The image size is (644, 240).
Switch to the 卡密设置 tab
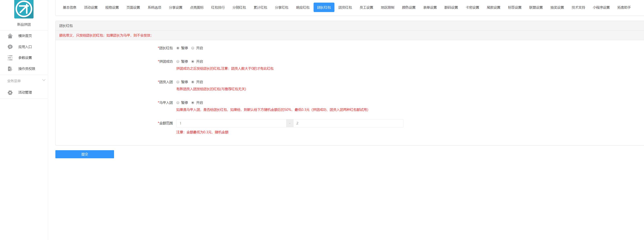[x=472, y=7]
